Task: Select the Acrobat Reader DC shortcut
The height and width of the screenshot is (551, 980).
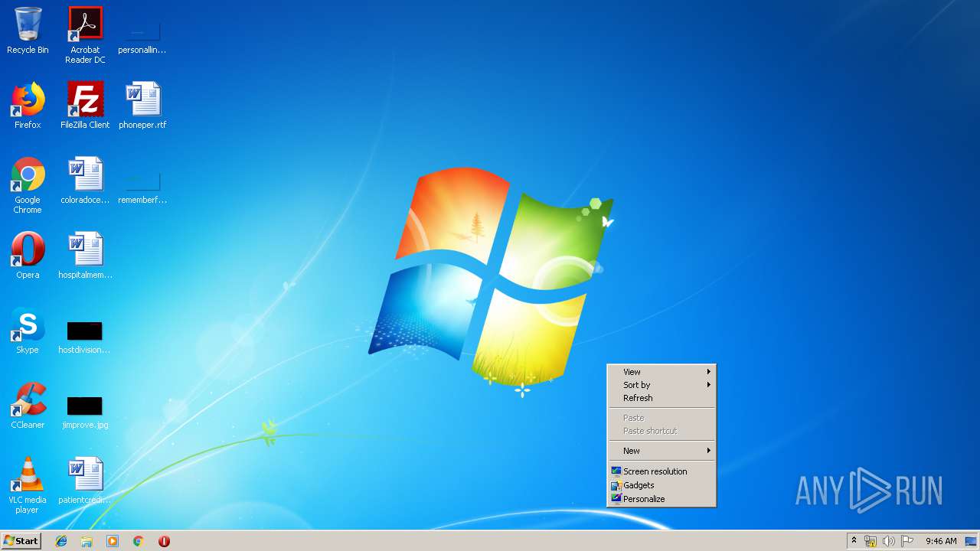Action: pos(85,35)
